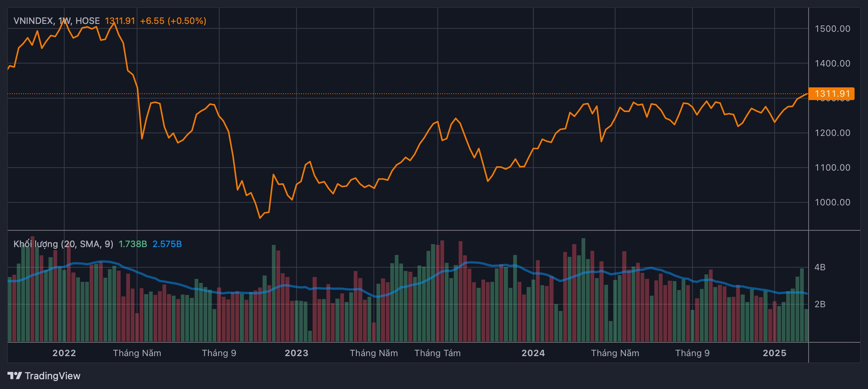
Task: Click the 1.738B volume value
Action: point(133,244)
